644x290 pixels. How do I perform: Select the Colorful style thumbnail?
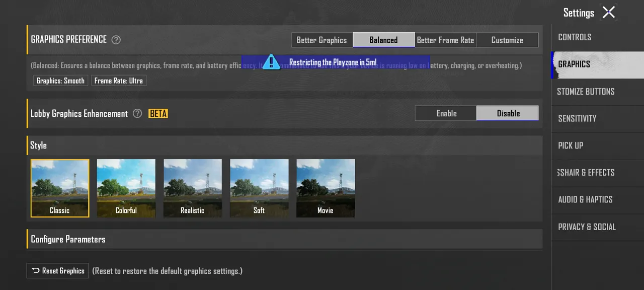pos(126,188)
